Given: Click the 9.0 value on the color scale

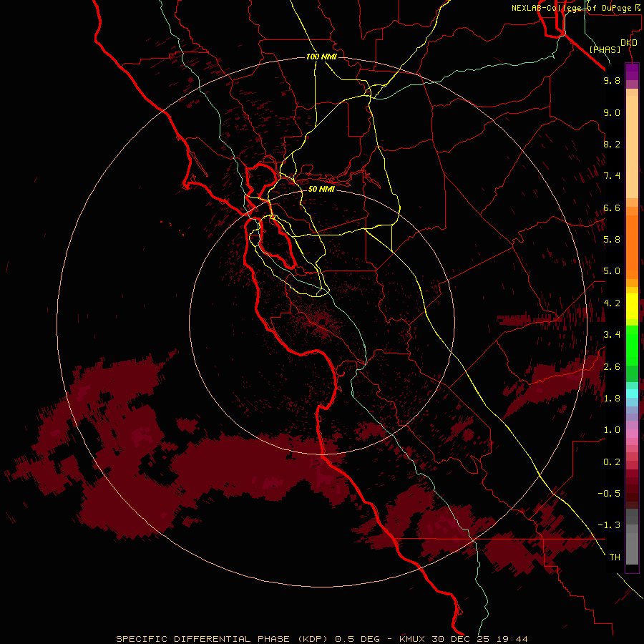Looking at the screenshot, I should click(612, 112).
